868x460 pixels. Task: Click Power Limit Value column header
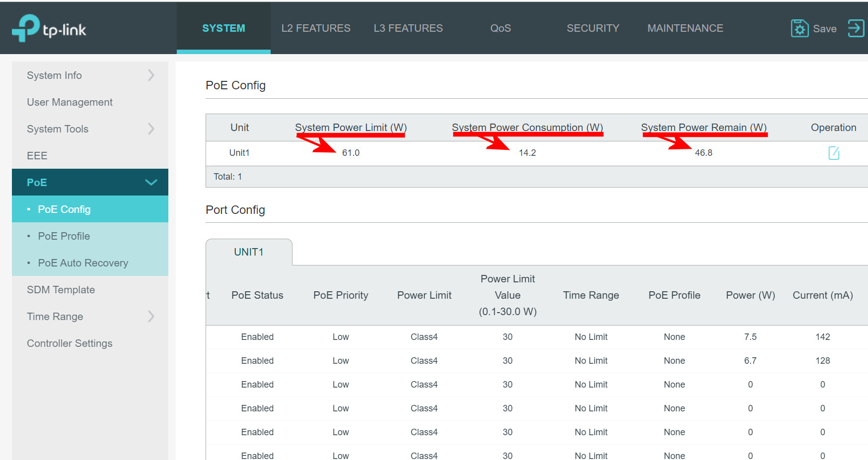(x=507, y=295)
